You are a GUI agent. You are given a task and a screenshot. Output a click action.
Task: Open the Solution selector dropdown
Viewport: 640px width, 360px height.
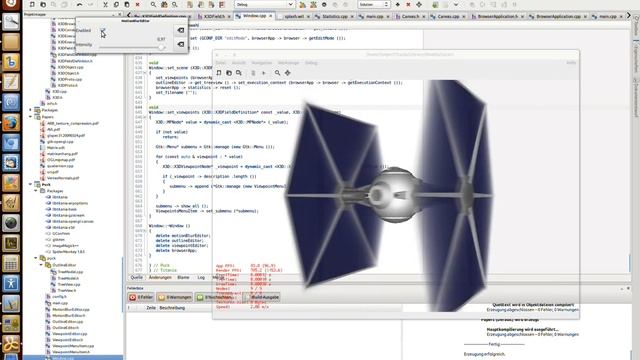tap(373, 4)
